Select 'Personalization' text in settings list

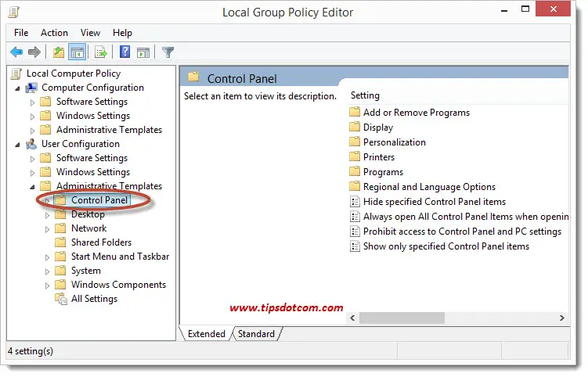pyautogui.click(x=394, y=142)
